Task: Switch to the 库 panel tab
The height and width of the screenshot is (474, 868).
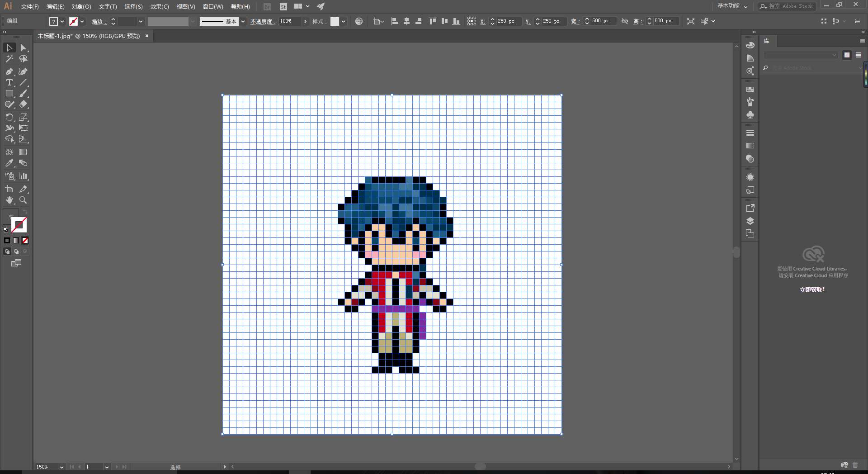Action: coord(767,41)
